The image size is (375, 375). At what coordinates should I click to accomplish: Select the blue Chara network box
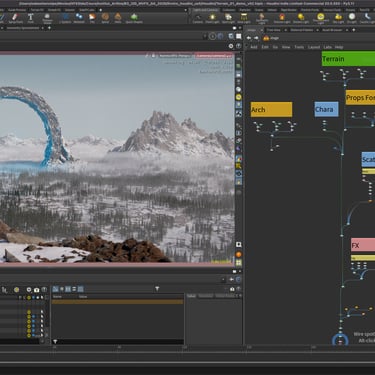click(x=326, y=109)
